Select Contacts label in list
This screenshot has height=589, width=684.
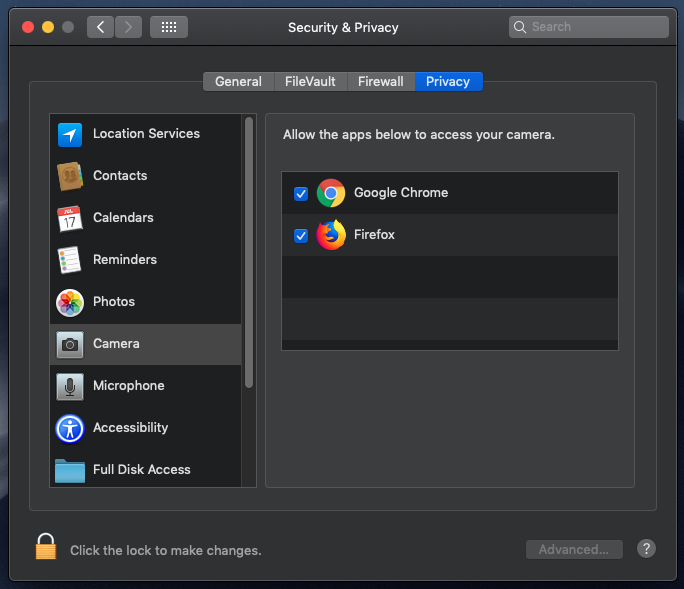[120, 175]
